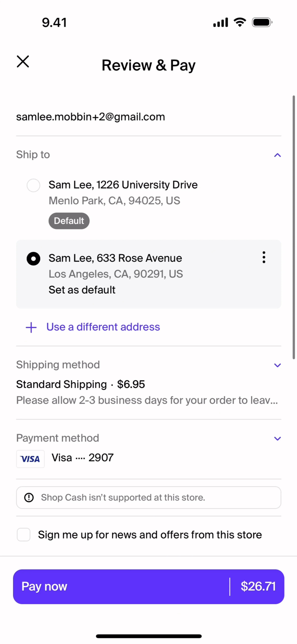The image size is (297, 644).
Task: Click Set as default for Rose Avenue
Action: click(x=82, y=290)
